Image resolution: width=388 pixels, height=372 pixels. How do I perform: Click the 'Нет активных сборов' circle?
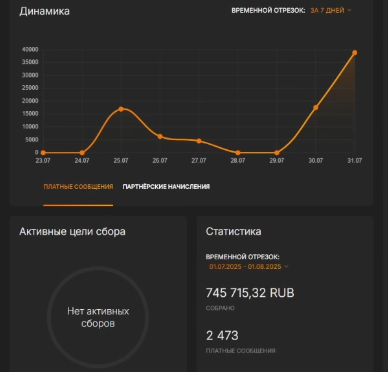[98, 317]
